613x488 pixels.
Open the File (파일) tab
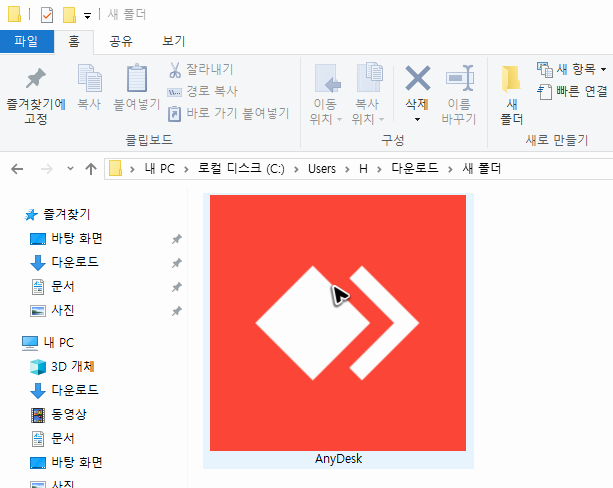pyautogui.click(x=27, y=41)
